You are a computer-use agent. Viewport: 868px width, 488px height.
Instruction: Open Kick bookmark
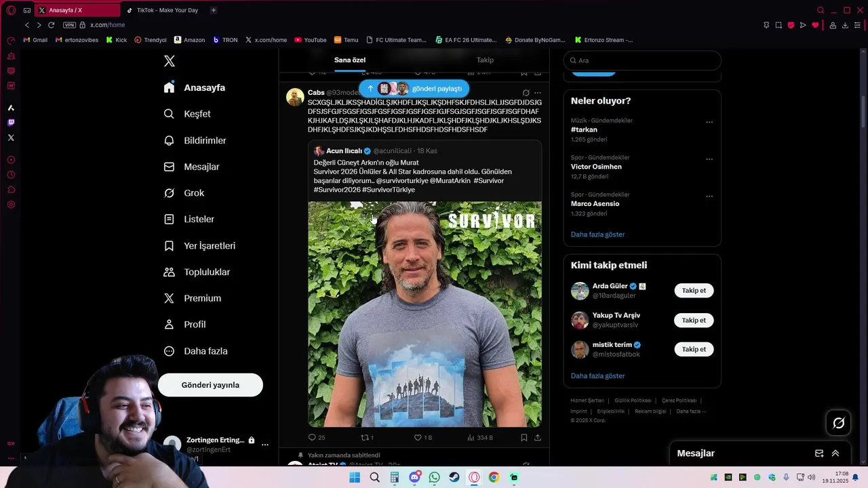coord(116,40)
